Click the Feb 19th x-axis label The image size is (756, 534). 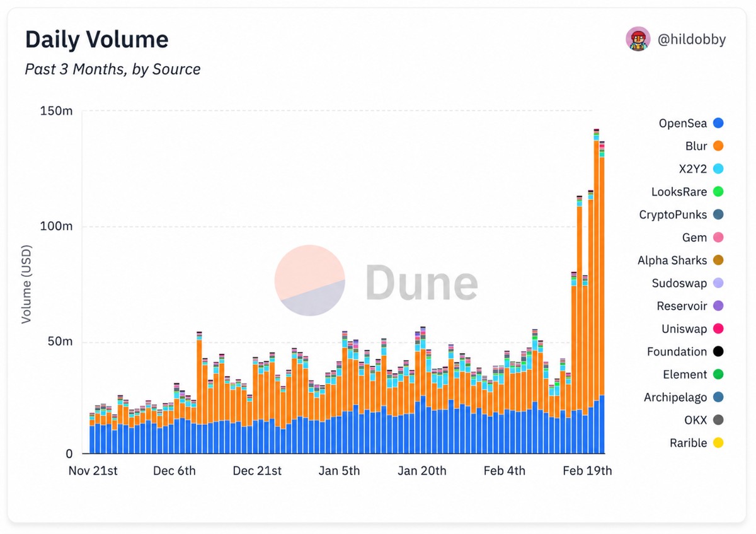click(x=587, y=471)
